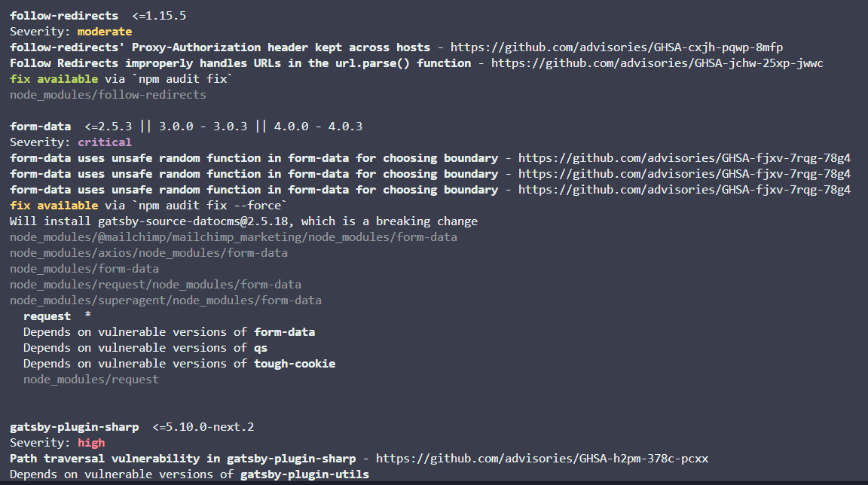Open the first GHSA-fjxv-7rqg-78g4 advisory link
This screenshot has width=868, height=485.
point(684,158)
